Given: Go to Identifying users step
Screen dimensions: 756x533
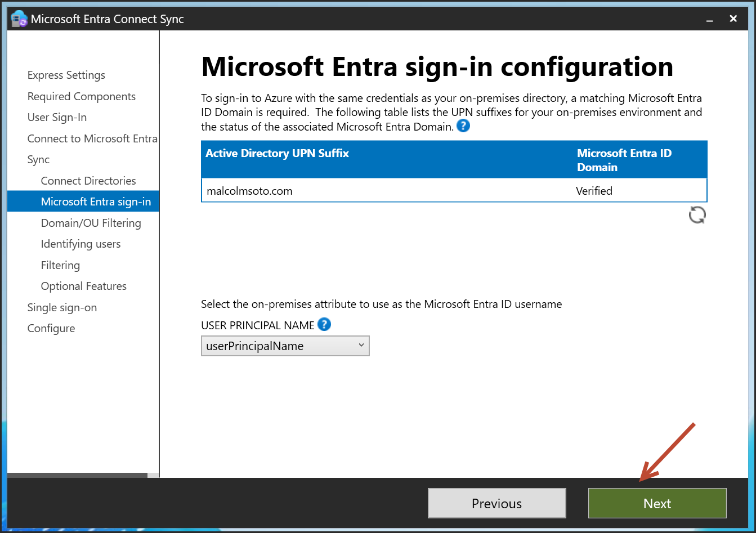Looking at the screenshot, I should pyautogui.click(x=80, y=244).
